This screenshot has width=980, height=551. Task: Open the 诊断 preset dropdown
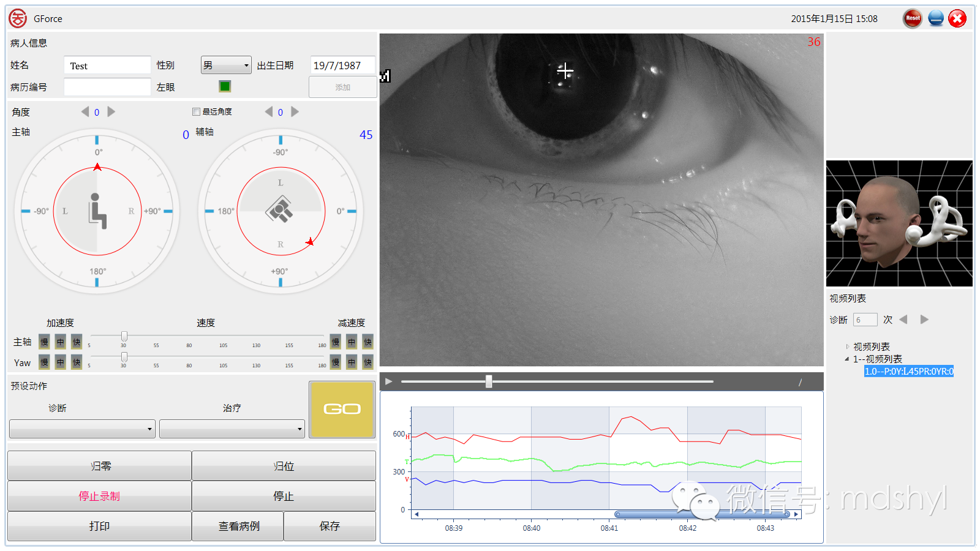[x=81, y=429]
